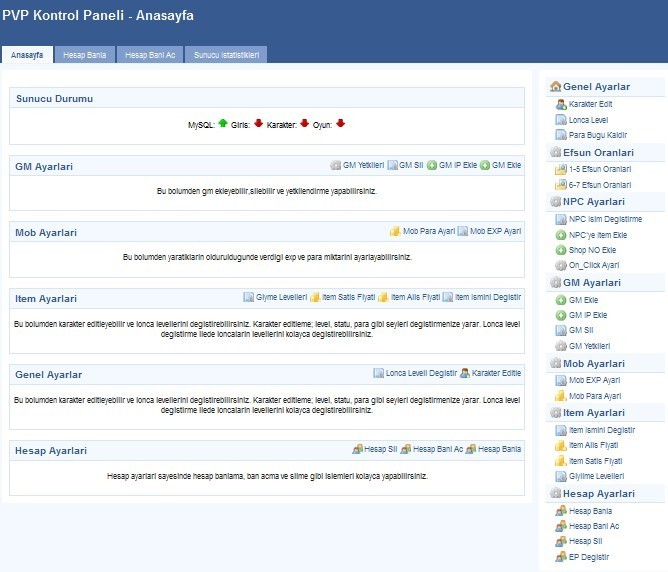
Task: Select the Hesap Bani Ac tab
Action: click(150, 55)
